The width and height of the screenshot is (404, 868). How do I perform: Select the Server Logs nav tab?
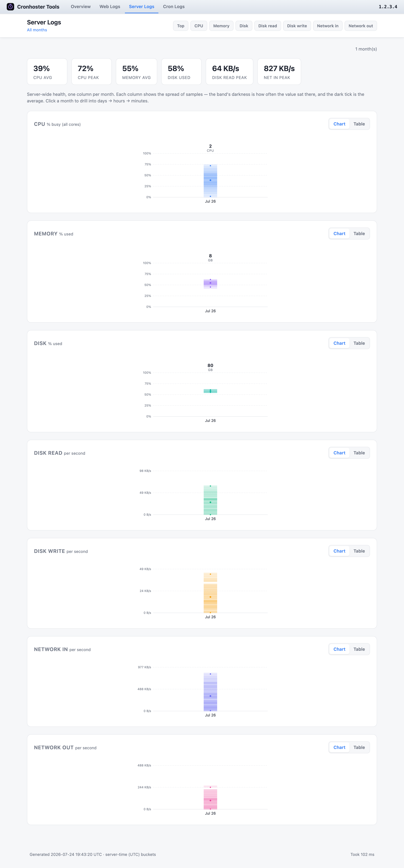141,6
